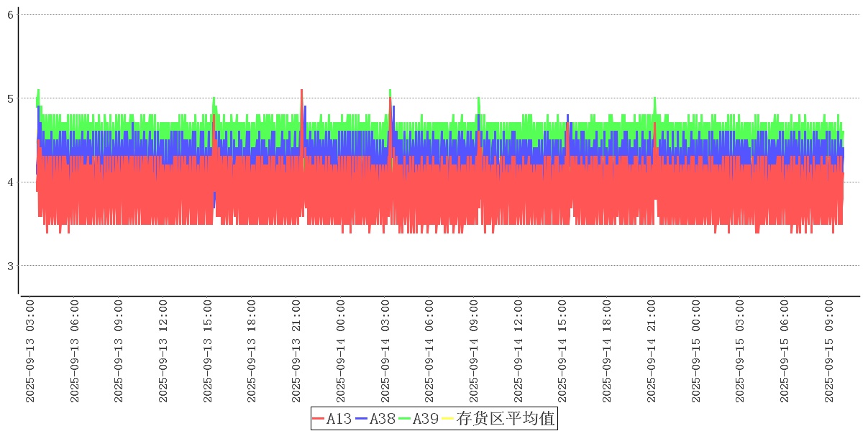Click the y-axis value 3 label
The width and height of the screenshot is (868, 431).
[x=11, y=267]
